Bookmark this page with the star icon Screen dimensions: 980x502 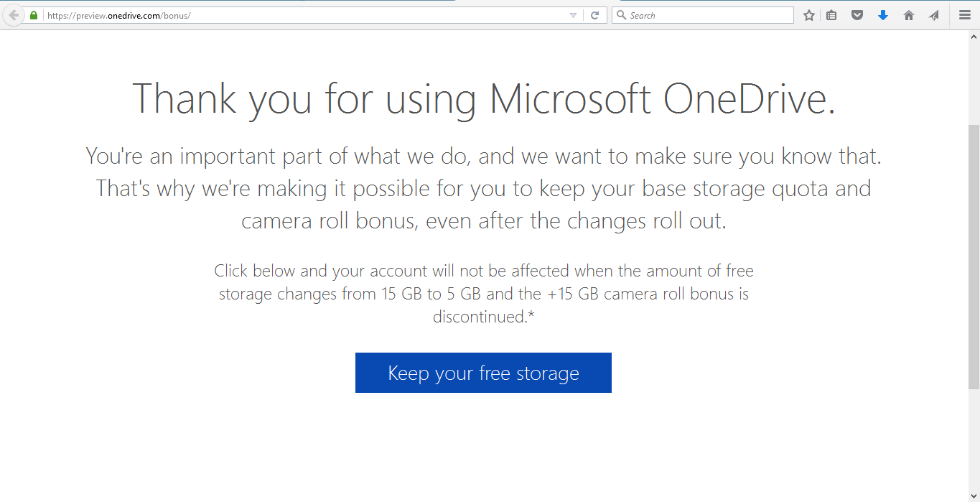[809, 15]
